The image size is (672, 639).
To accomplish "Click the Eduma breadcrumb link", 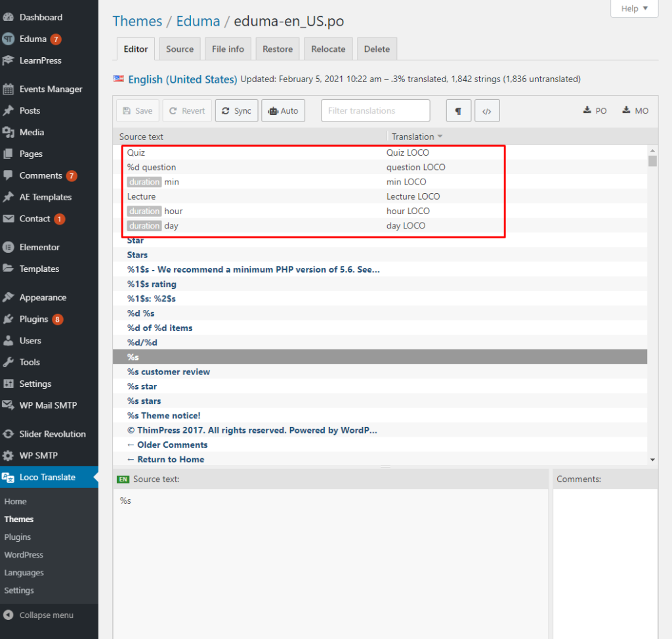I will click(198, 21).
